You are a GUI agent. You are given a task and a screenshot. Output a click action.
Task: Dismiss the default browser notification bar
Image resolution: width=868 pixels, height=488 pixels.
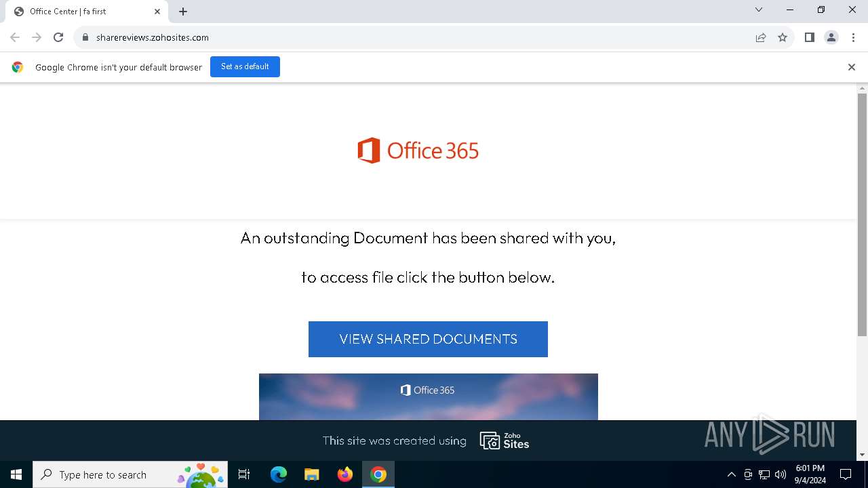(851, 67)
